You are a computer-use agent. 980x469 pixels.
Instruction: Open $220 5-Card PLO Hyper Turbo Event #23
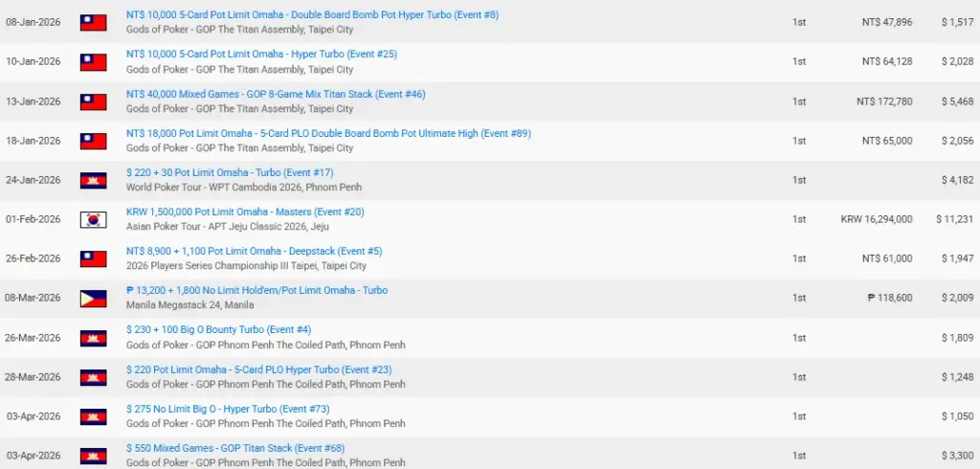coord(258,369)
